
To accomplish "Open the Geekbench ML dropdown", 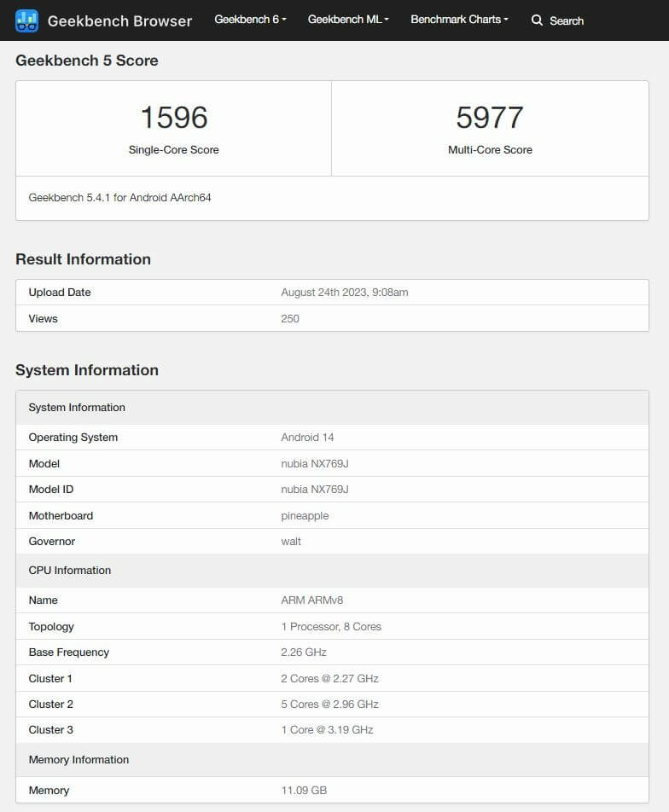I will (x=348, y=20).
